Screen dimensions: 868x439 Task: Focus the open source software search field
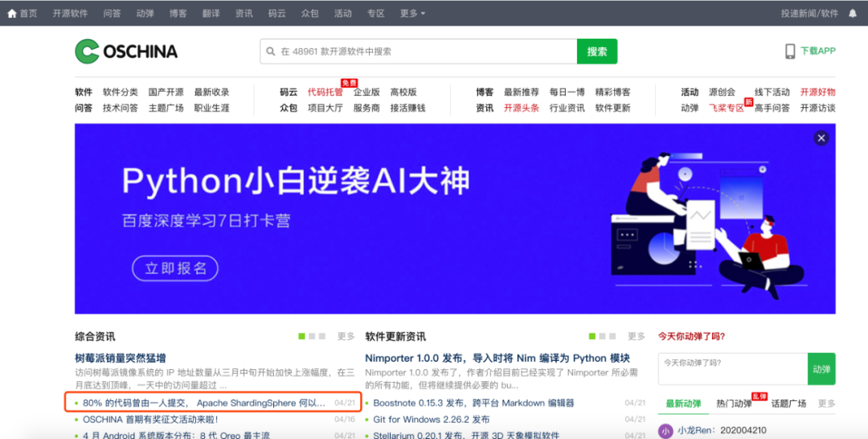tap(419, 51)
